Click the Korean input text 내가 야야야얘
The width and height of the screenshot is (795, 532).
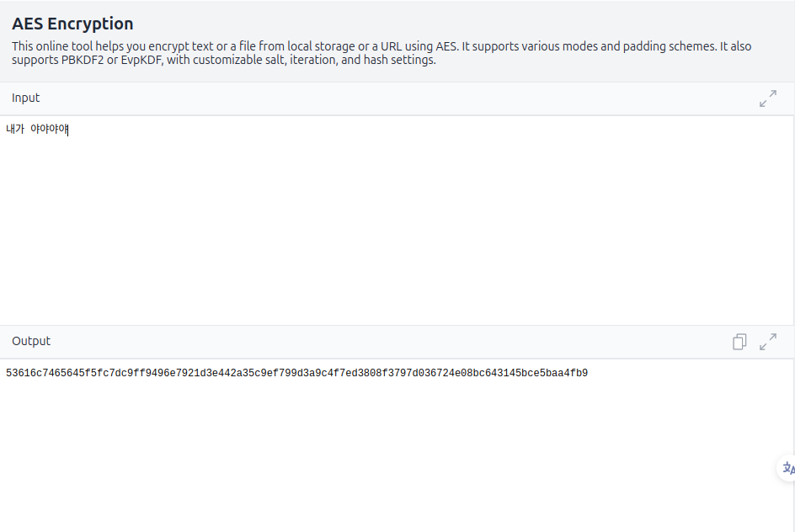37,129
